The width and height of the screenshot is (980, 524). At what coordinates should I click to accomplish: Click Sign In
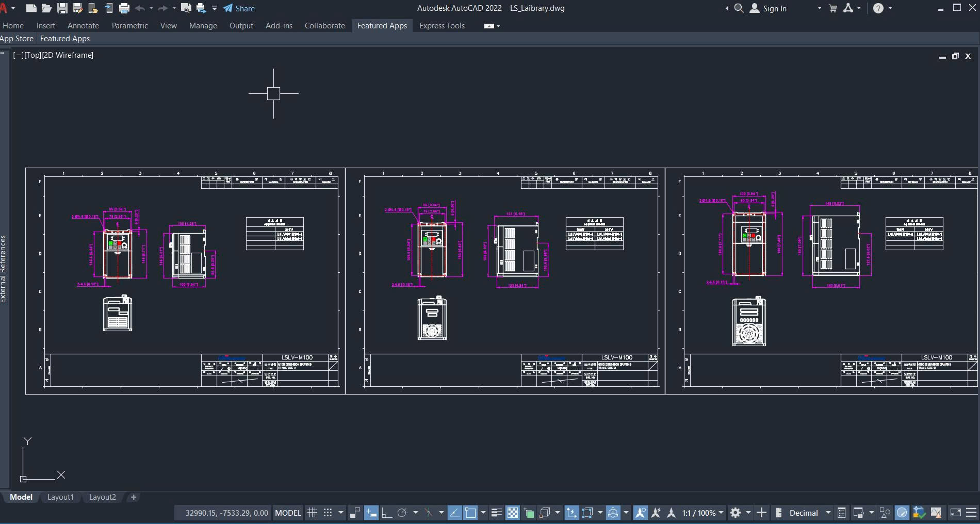pos(769,8)
